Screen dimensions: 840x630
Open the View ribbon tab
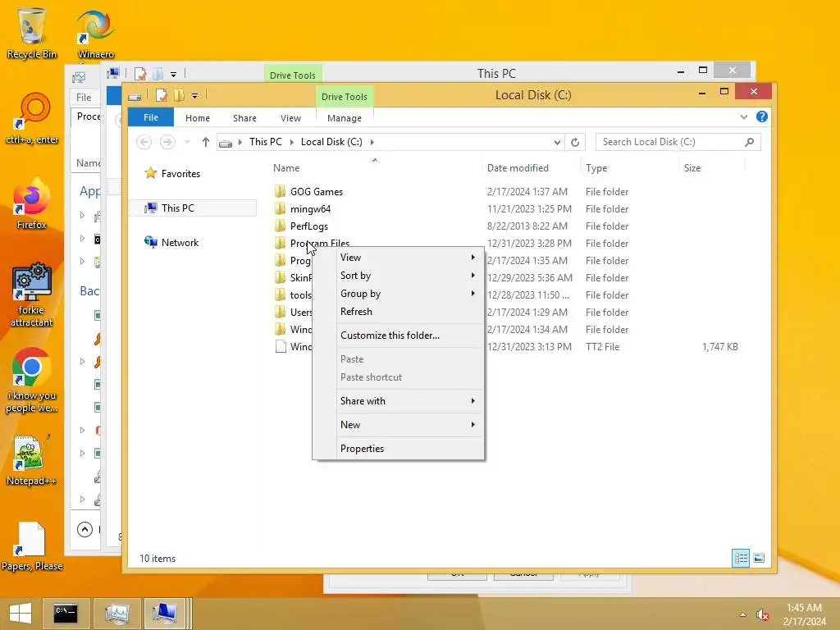tap(291, 118)
